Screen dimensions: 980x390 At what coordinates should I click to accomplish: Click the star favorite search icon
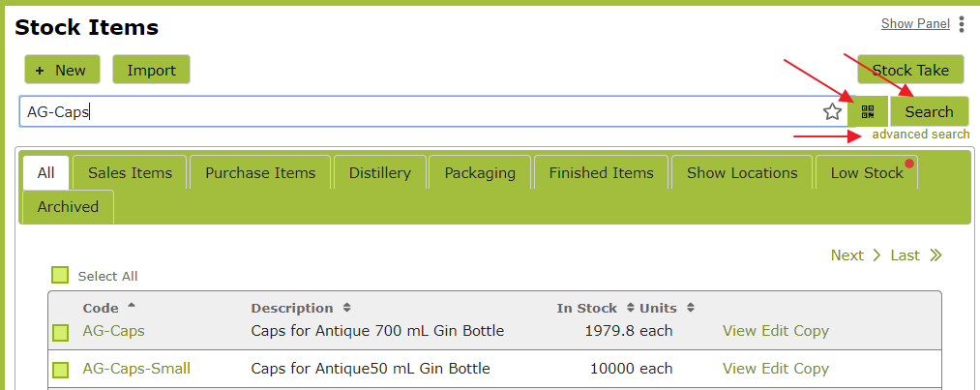pyautogui.click(x=832, y=112)
